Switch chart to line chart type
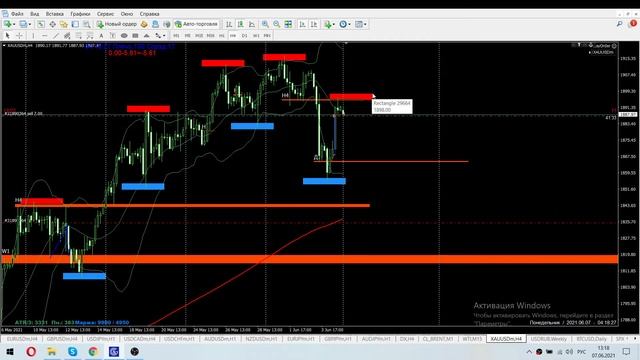 (252, 24)
